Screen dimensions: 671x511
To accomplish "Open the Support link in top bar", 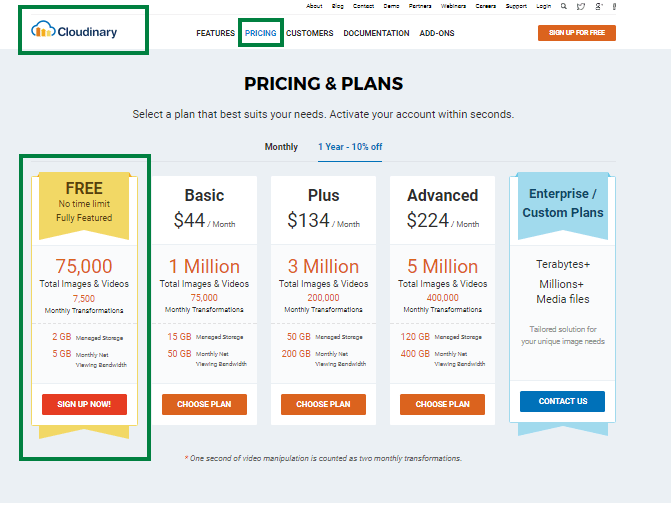I will 516,6.
